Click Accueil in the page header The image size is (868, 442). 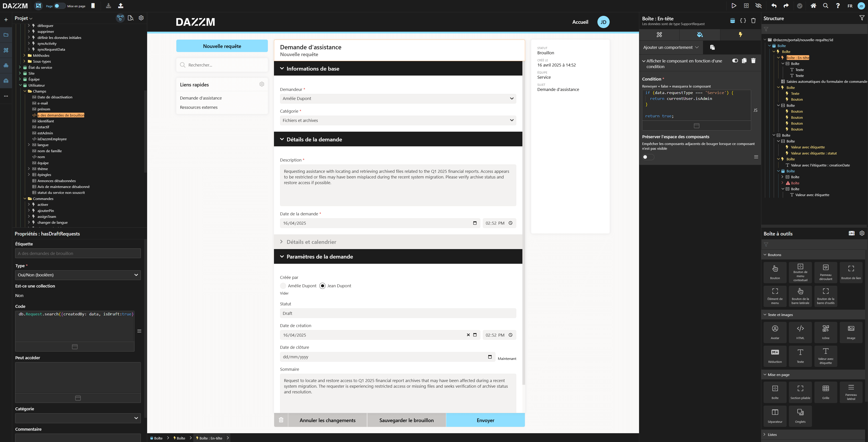[580, 22]
